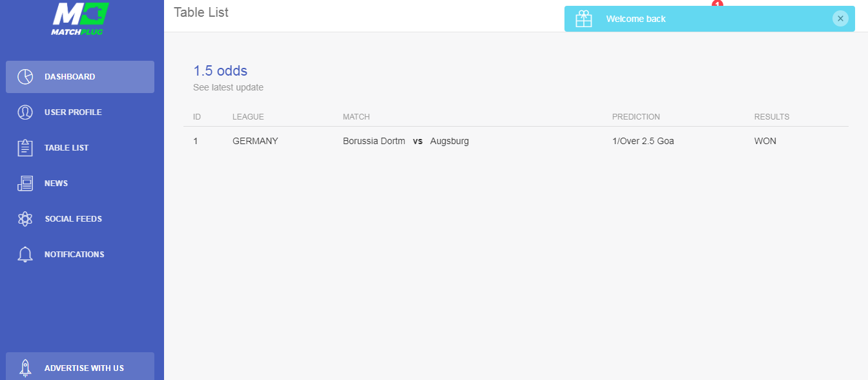Open the Dashboard menu item
868x380 pixels.
click(80, 77)
